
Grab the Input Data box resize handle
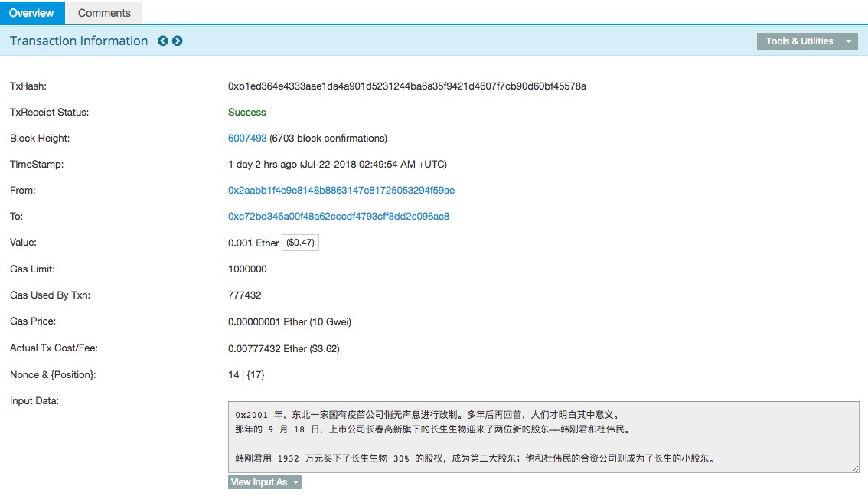click(x=854, y=468)
